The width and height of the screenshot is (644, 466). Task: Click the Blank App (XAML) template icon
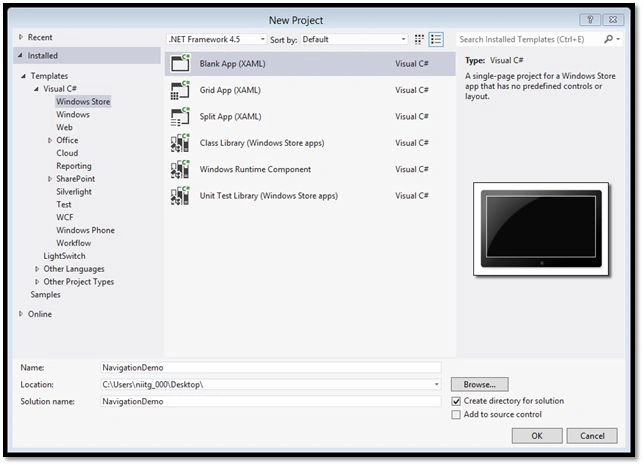tap(180, 63)
